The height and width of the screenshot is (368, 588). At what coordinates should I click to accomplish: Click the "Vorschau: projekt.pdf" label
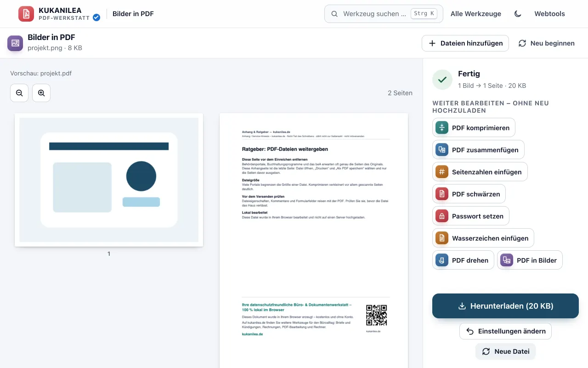(41, 73)
